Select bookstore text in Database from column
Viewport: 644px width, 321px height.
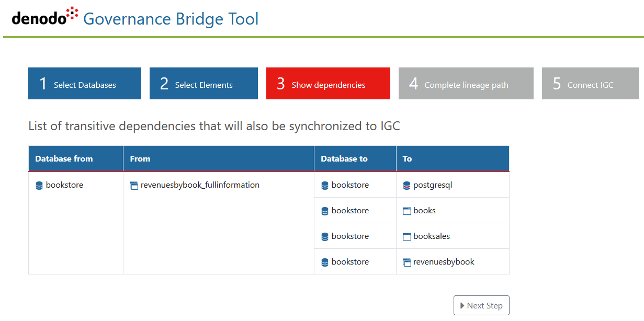64,185
